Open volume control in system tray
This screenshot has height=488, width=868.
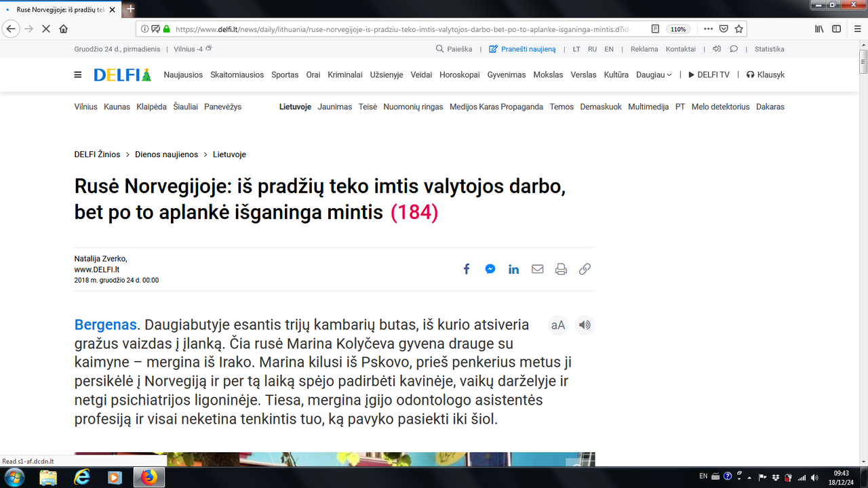click(x=814, y=477)
